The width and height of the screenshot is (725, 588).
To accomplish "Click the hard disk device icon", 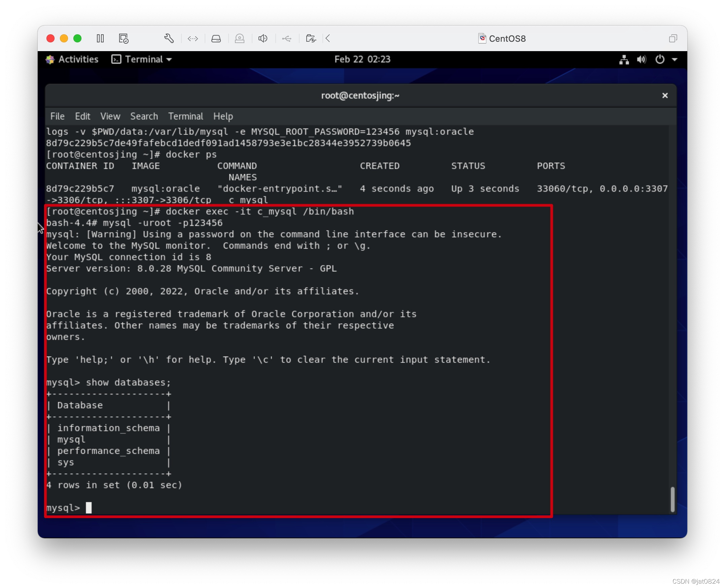I will (216, 38).
